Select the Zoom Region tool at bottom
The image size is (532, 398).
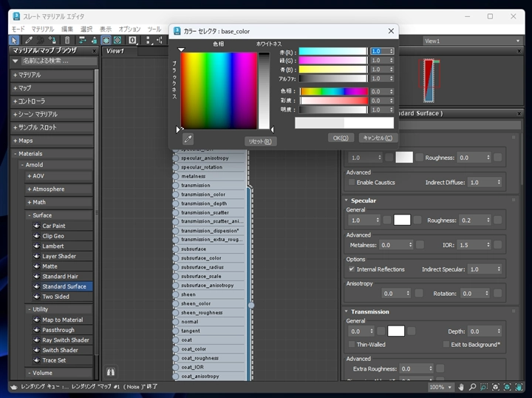click(x=484, y=387)
